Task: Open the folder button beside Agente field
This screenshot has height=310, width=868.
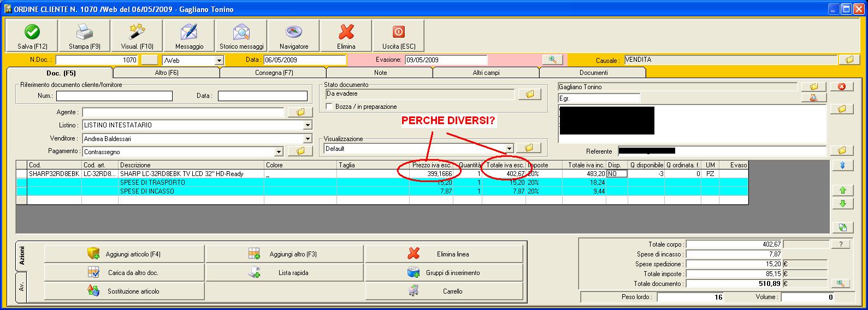Action: [300, 112]
